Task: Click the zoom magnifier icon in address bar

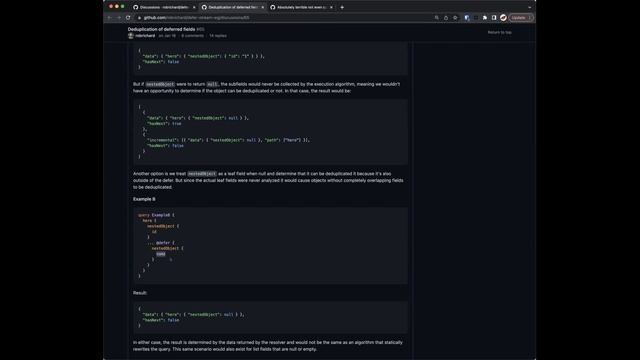Action: click(437, 18)
